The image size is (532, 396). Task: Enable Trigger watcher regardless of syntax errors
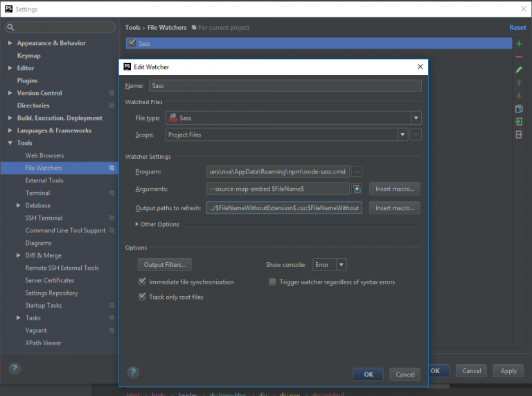click(272, 282)
